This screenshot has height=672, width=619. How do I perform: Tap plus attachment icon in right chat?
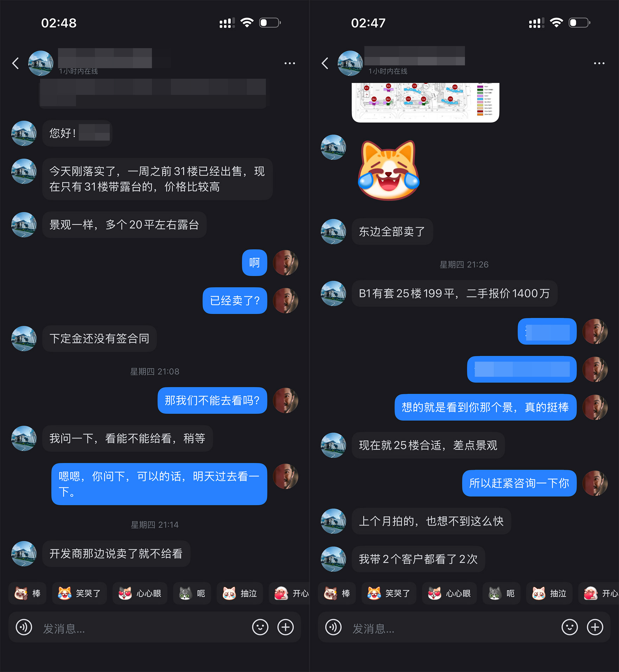pos(595,627)
